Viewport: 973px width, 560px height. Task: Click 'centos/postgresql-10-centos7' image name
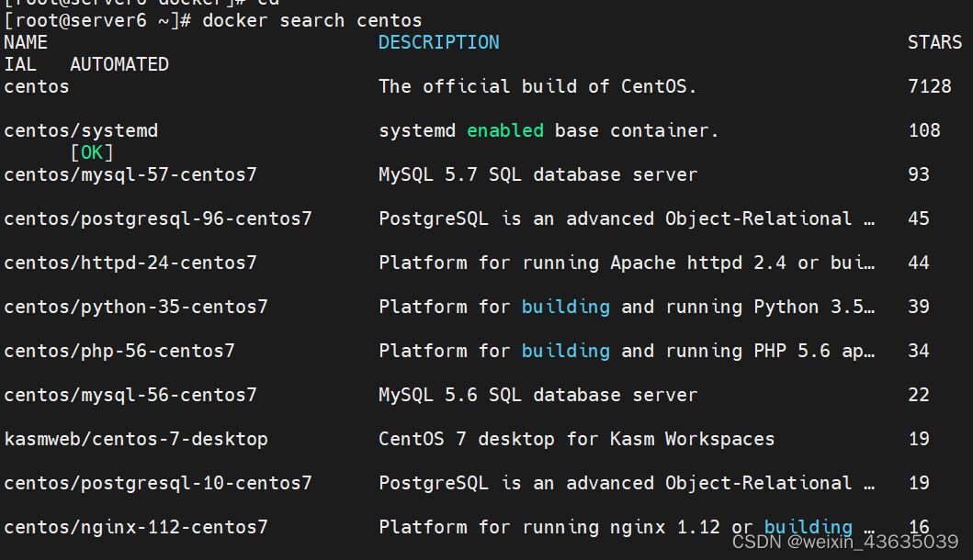pos(158,483)
